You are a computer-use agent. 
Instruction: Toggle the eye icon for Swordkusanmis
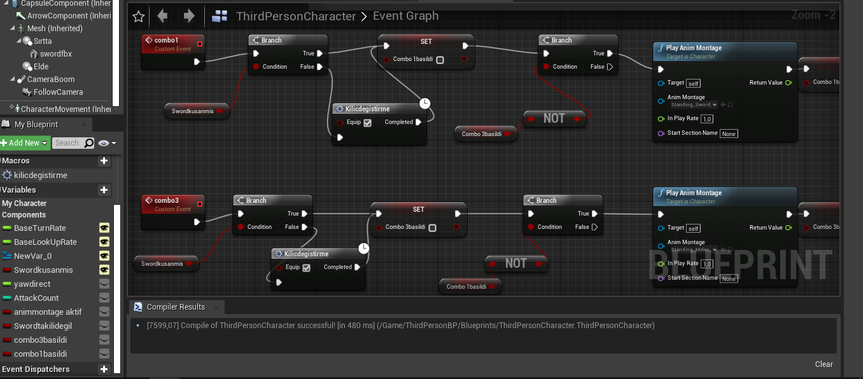[x=105, y=270]
